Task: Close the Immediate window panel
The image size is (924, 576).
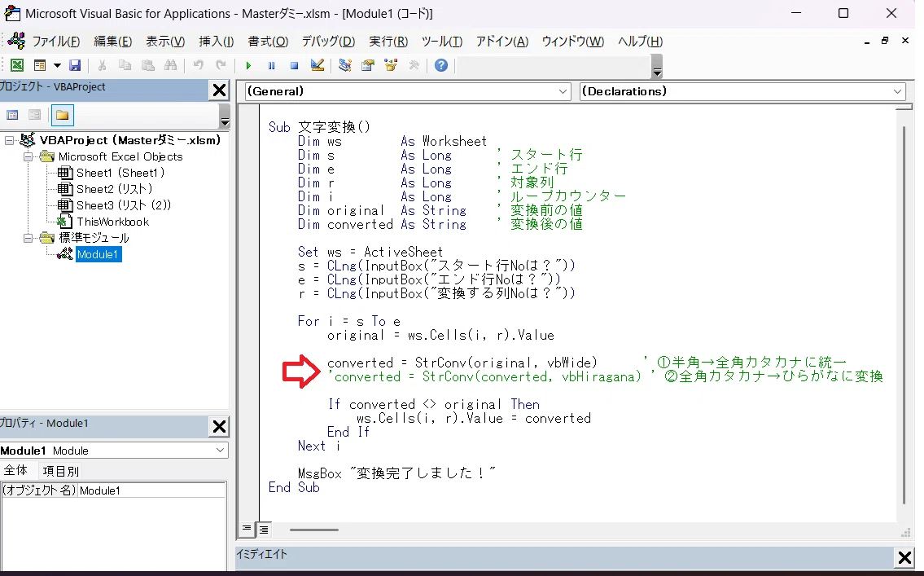Action: coord(904,557)
